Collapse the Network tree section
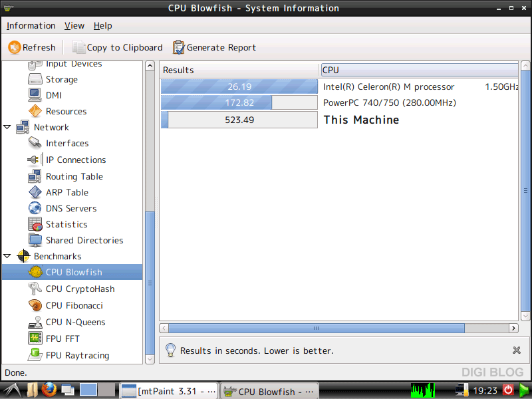The width and height of the screenshot is (532, 399). pos(7,127)
